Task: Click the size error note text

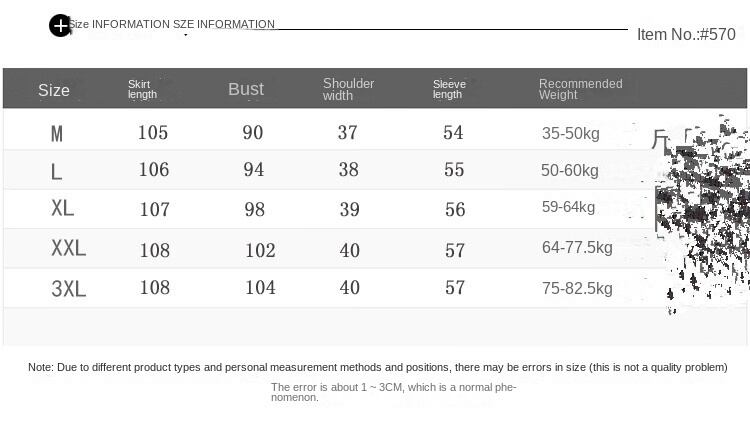Action: pyautogui.click(x=377, y=368)
